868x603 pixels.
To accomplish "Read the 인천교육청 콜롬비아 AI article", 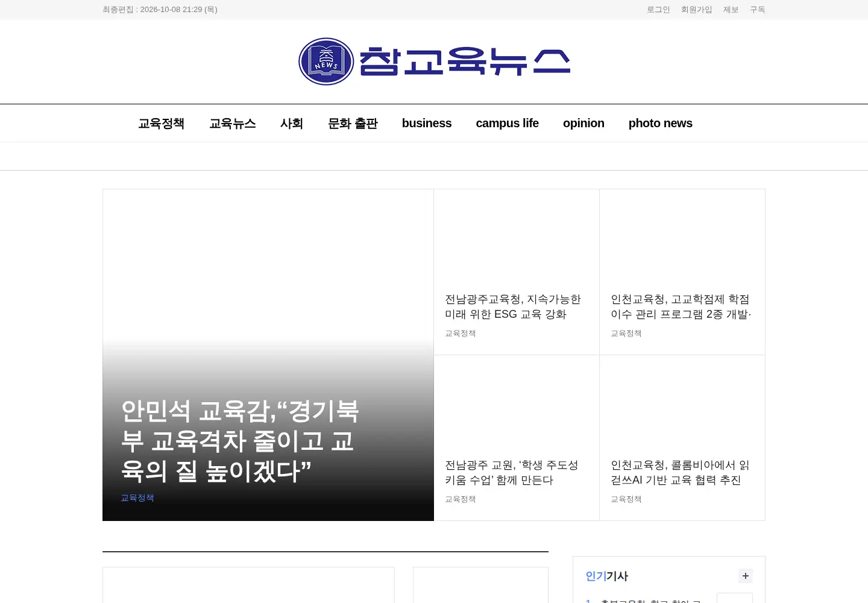I will [x=680, y=473].
